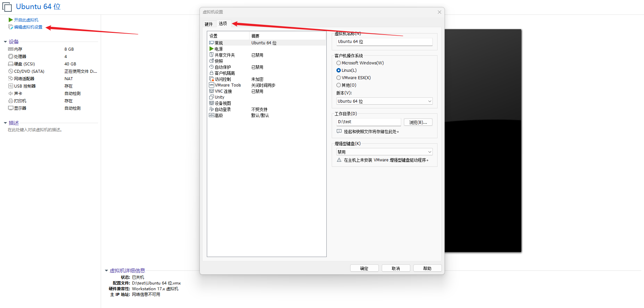This screenshot has height=308, width=644.
Task: Click the edit VM settings icon
Action: click(11, 27)
